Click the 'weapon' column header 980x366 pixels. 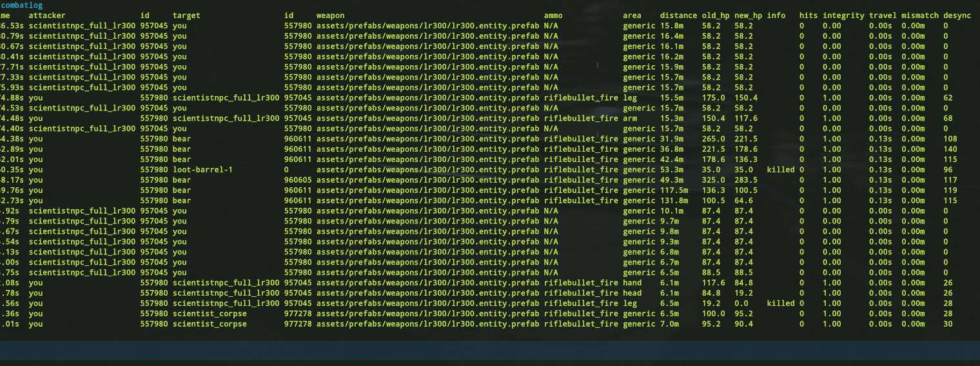[330, 15]
